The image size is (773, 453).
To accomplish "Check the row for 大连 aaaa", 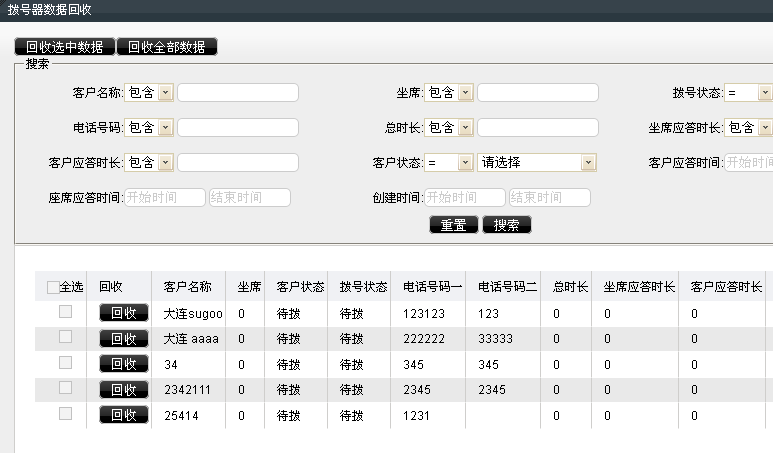I will [x=65, y=337].
